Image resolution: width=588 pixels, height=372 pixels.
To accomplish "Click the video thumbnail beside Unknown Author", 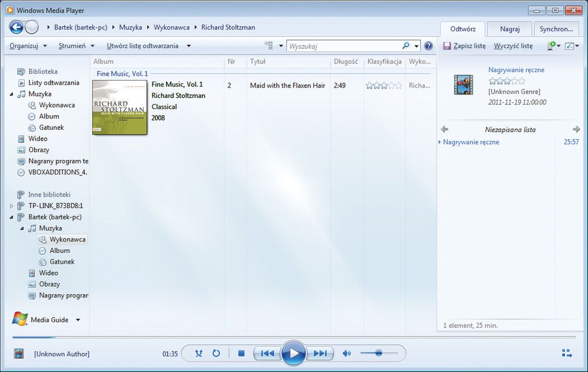I will (19, 353).
